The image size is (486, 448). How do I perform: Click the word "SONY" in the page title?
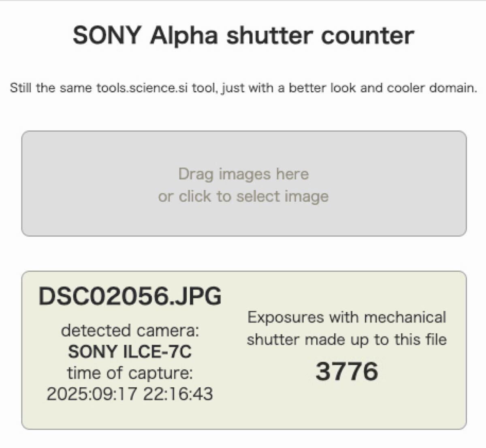(x=107, y=35)
